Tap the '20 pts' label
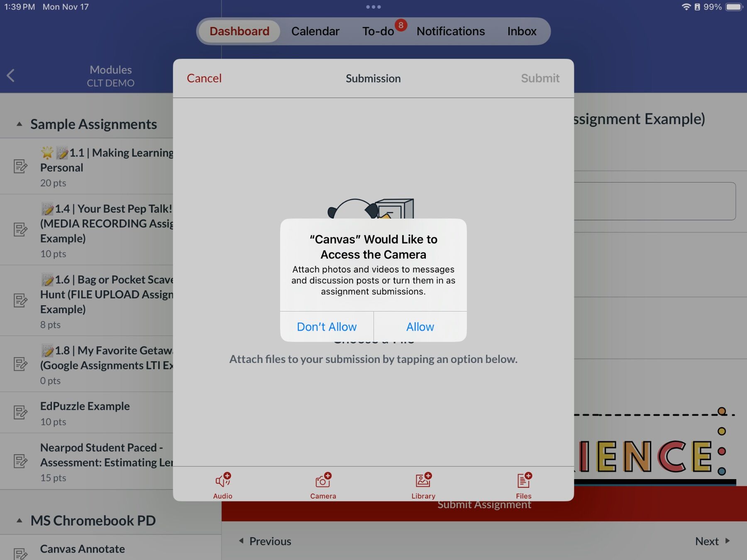Screen dimensions: 747x560 (x=53, y=183)
